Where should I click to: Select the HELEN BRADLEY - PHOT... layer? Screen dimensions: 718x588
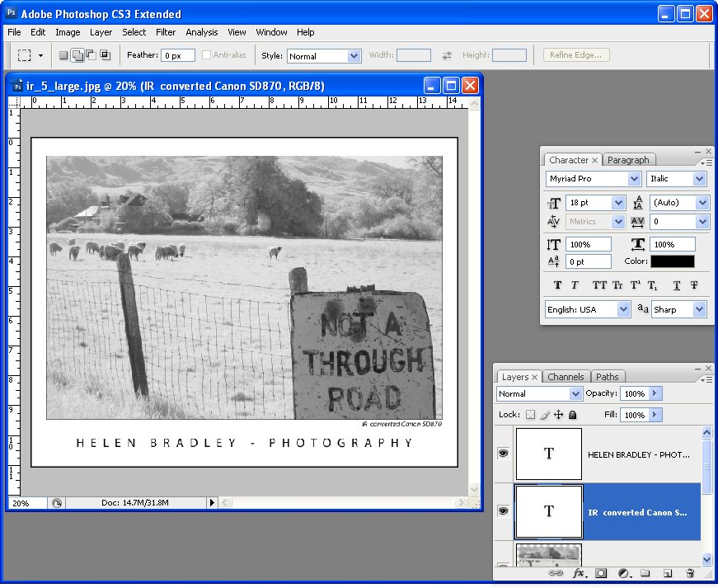click(608, 454)
